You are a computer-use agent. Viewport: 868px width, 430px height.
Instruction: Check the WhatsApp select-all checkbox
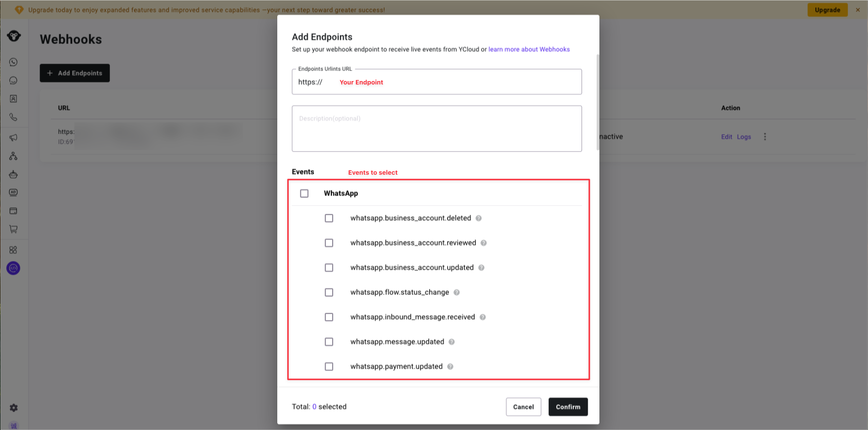304,194
